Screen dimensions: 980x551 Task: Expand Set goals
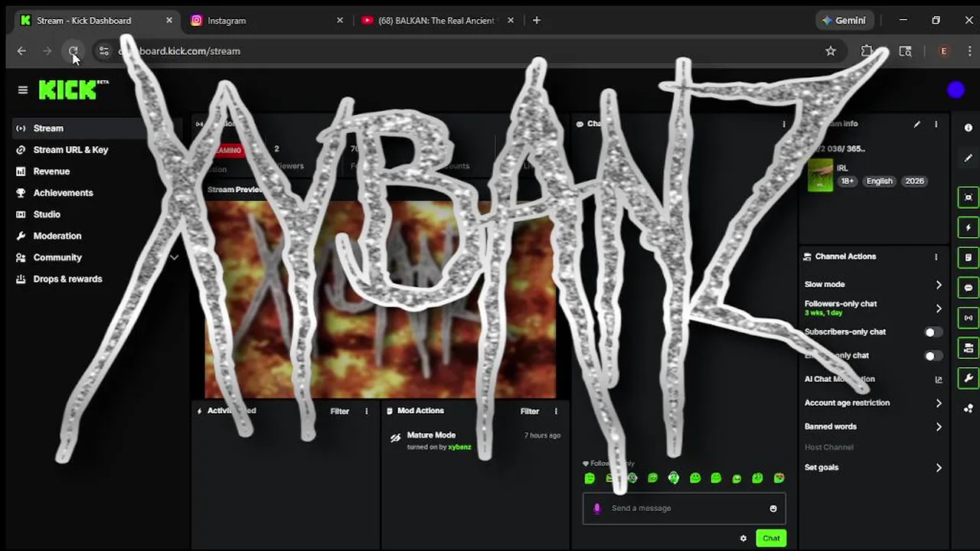click(939, 468)
